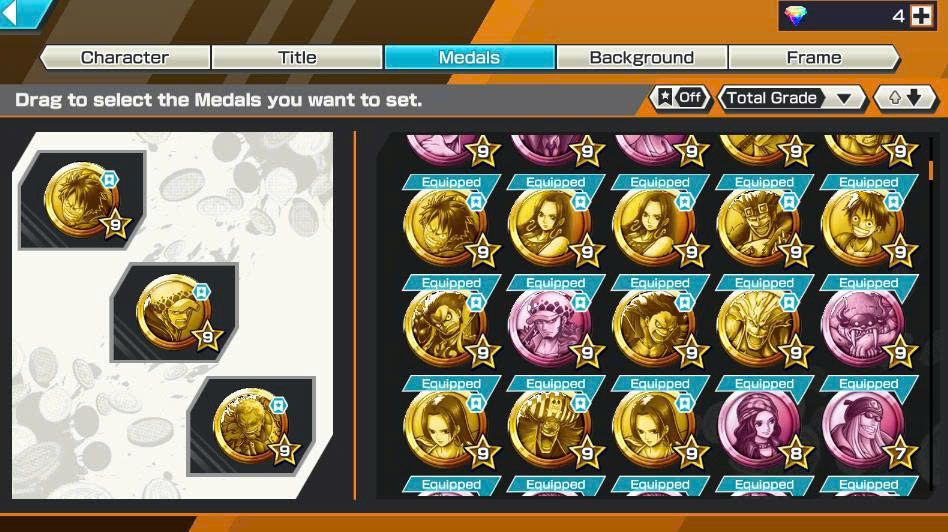Click the first equipped medal slot
Screen dimensions: 948x532
82,200
